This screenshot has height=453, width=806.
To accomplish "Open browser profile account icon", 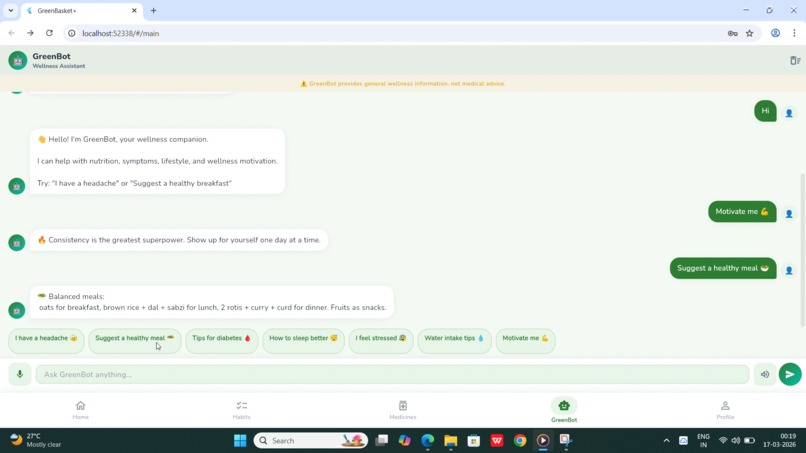I will (775, 33).
